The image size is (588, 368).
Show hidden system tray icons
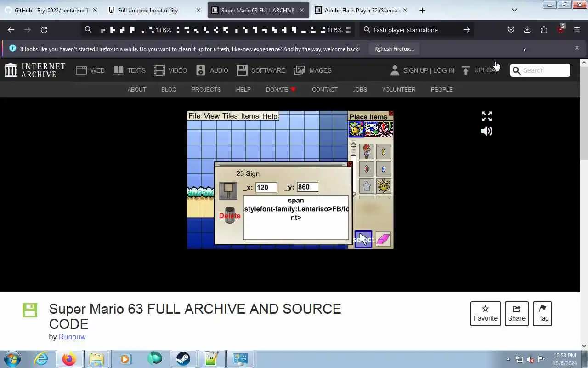[508, 359]
